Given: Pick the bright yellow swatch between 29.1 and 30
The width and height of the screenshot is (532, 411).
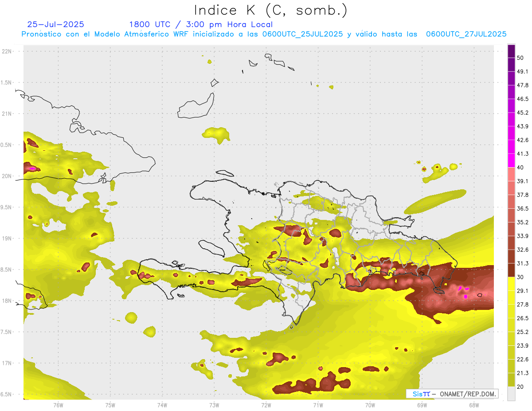Looking at the screenshot, I should 511,284.
